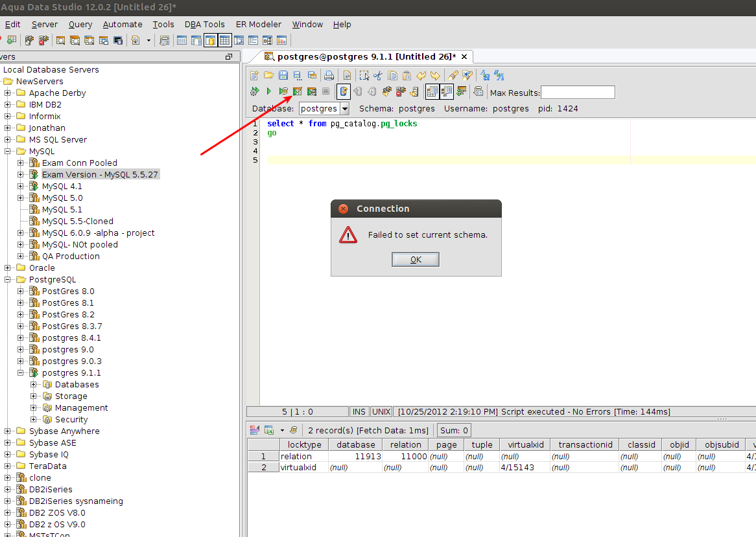Open the ER Modeler menu
The image size is (756, 537).
coord(259,24)
